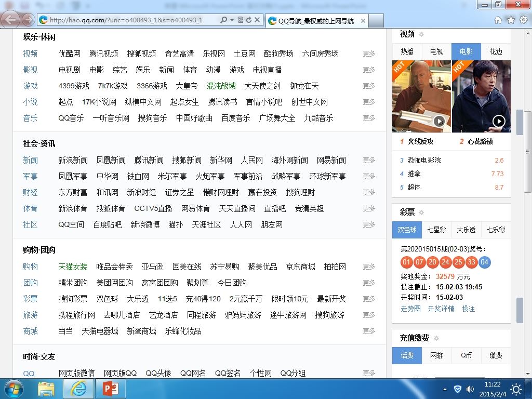Select 七星彩 lottery tab
The image size is (532, 399).
436,230
